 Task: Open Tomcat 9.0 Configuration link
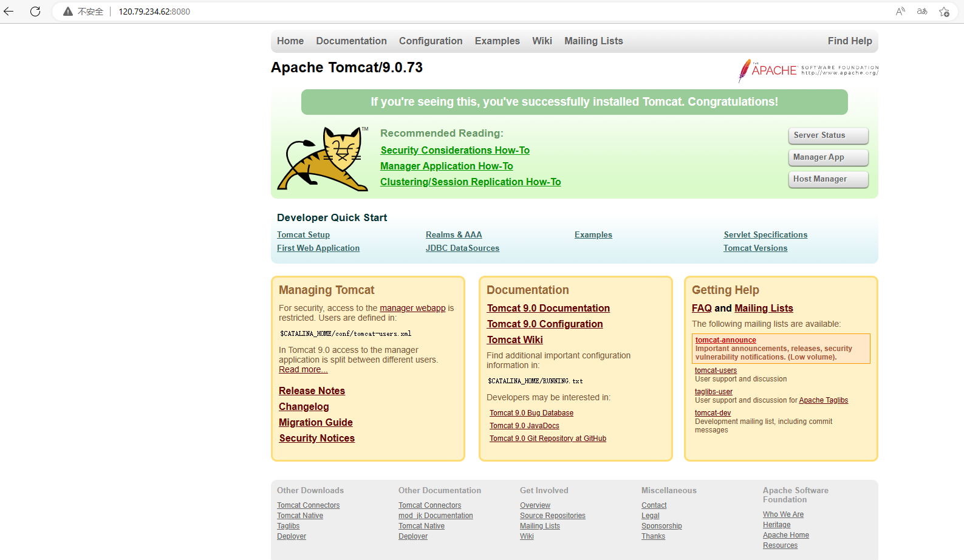(x=545, y=324)
